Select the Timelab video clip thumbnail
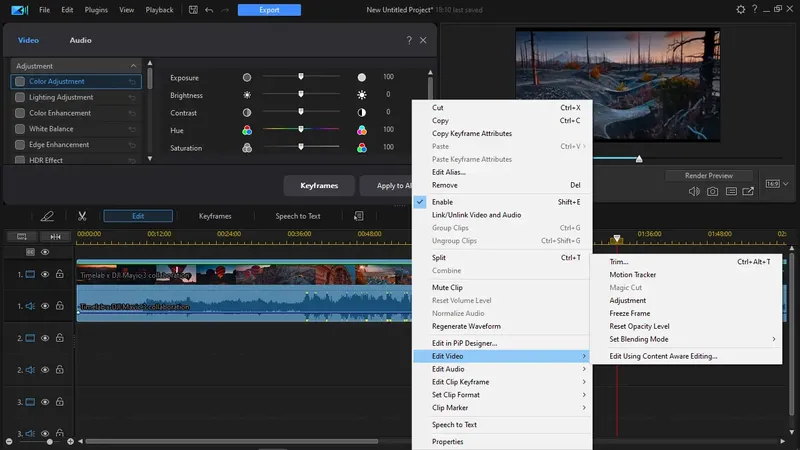Screen dimensions: 800x450 tap(244, 274)
